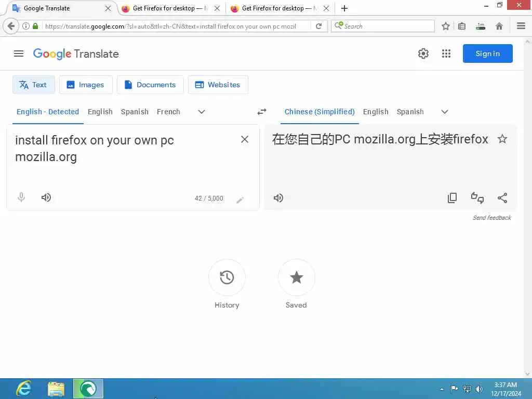Open Google Translate settings gear
This screenshot has height=399, width=532.
click(x=423, y=54)
